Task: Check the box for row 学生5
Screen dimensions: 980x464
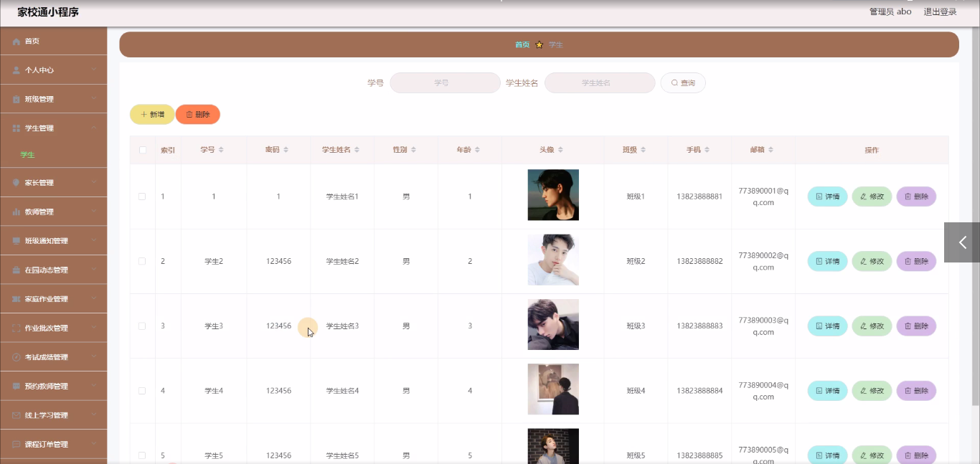Action: click(x=142, y=455)
